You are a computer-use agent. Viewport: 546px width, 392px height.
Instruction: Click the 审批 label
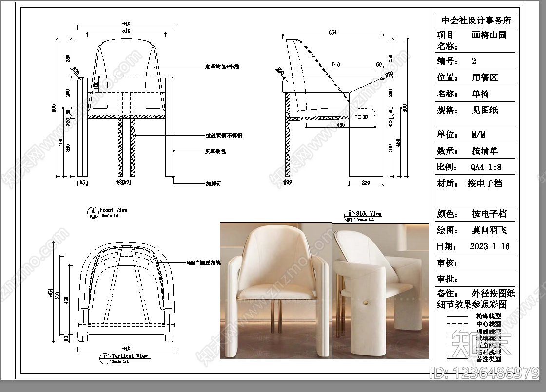[x=447, y=279]
